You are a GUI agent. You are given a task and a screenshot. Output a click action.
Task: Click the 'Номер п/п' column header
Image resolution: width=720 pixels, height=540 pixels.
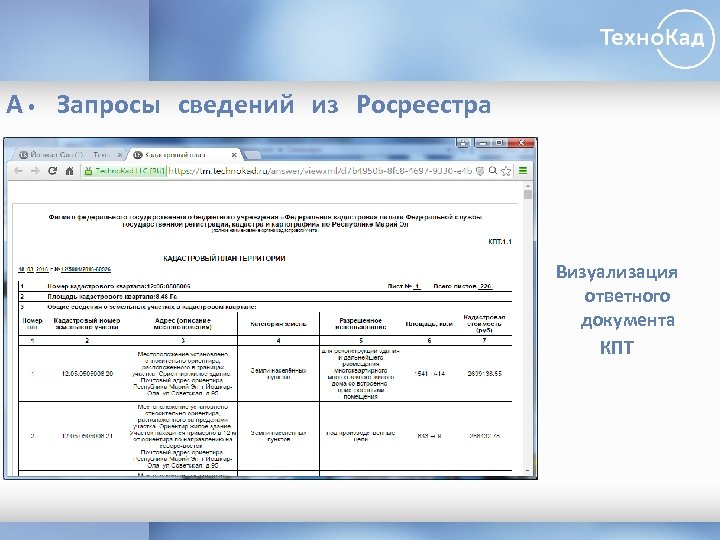coord(32,324)
